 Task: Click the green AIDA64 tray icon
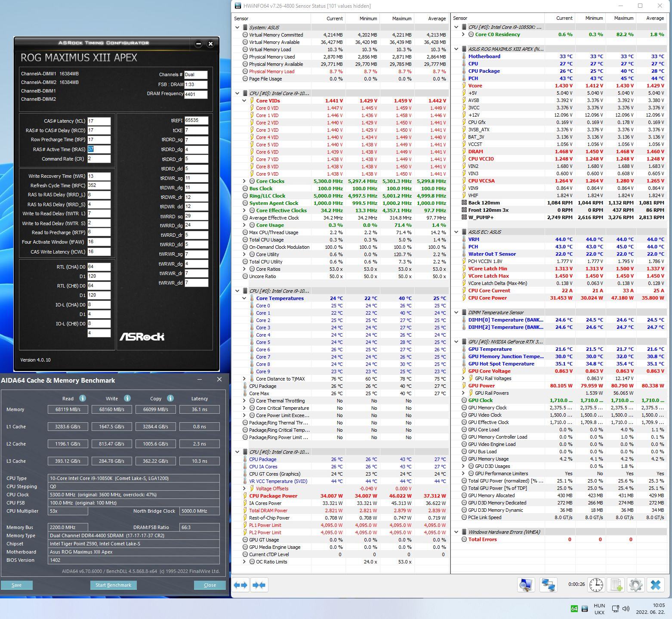[574, 609]
